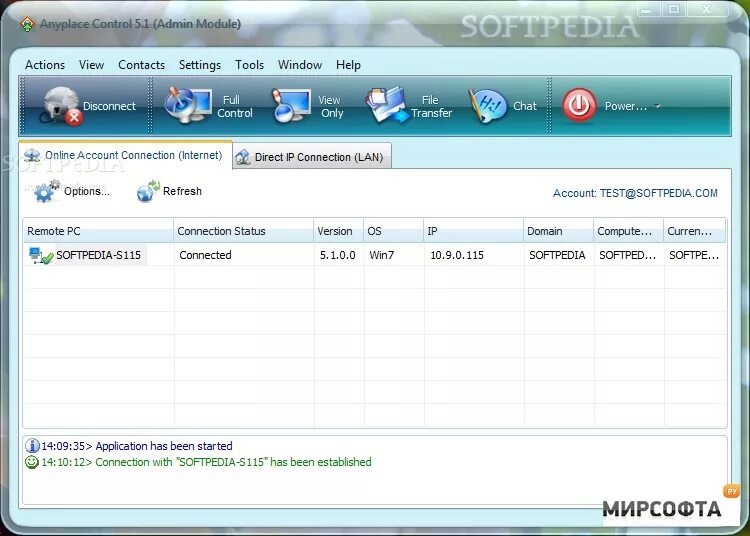Open the Settings menu

pyautogui.click(x=200, y=65)
